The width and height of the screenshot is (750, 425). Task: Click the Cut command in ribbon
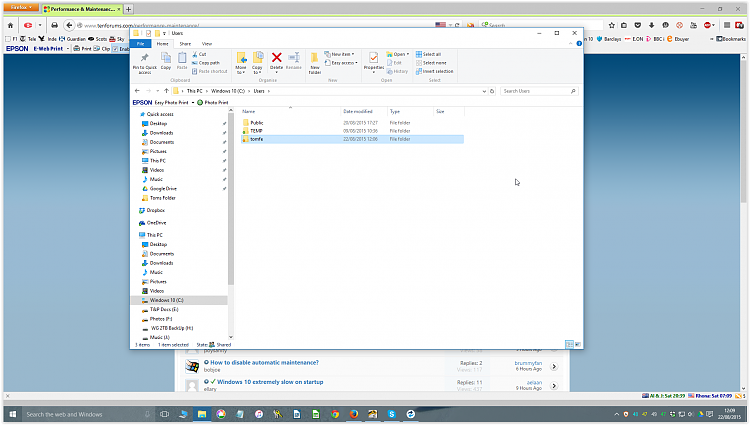coord(199,54)
